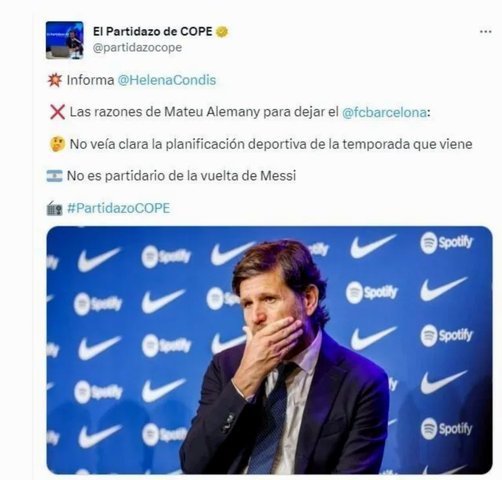Click the red cross mark emoji
502x480 pixels.
pos(57,112)
